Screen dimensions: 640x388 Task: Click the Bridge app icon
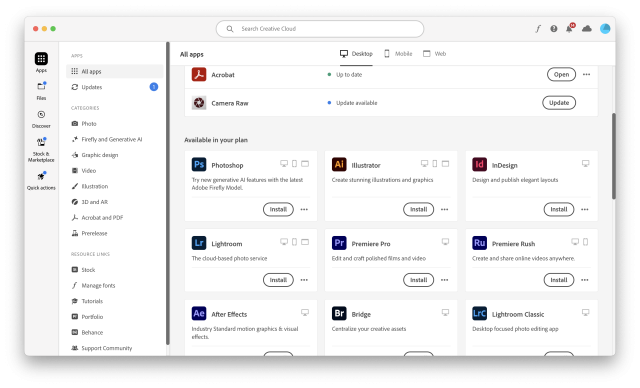[x=339, y=313]
